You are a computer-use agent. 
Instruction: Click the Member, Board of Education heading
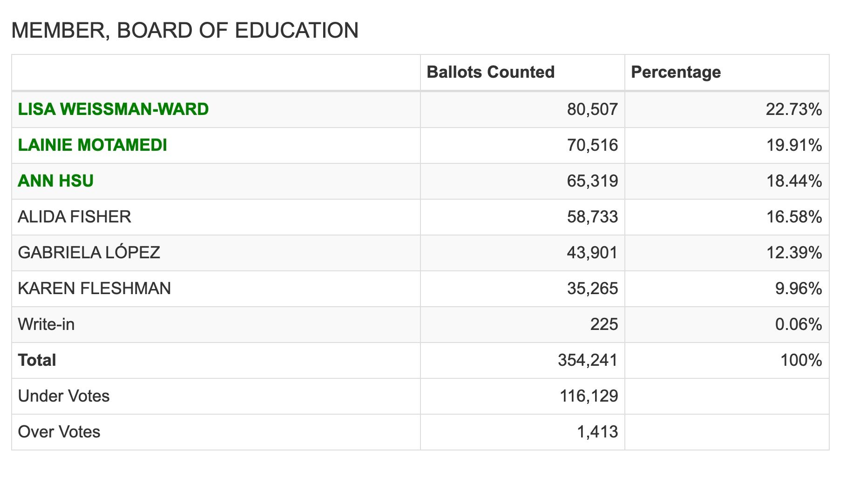coord(185,31)
